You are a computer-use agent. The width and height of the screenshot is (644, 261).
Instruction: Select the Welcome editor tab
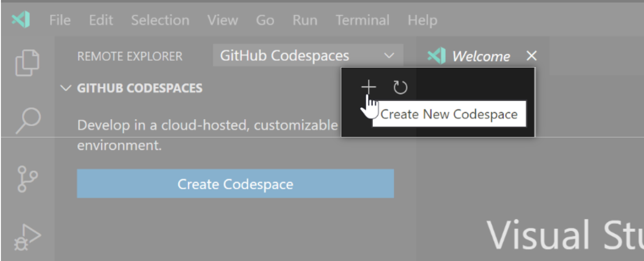point(482,56)
